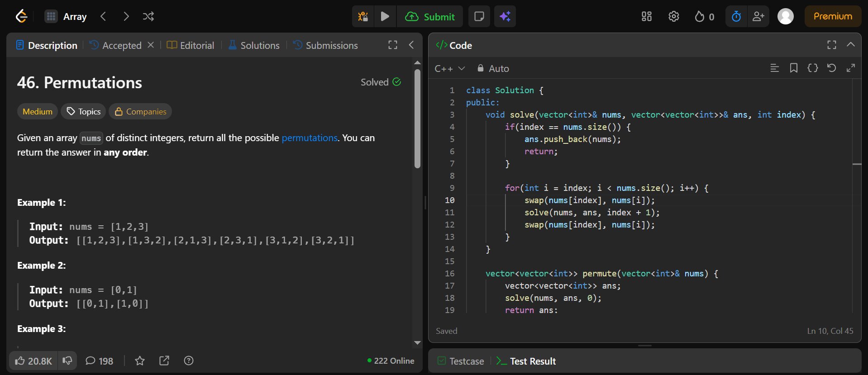Open the AI sparkle assistant
Image resolution: width=868 pixels, height=375 pixels.
click(505, 17)
